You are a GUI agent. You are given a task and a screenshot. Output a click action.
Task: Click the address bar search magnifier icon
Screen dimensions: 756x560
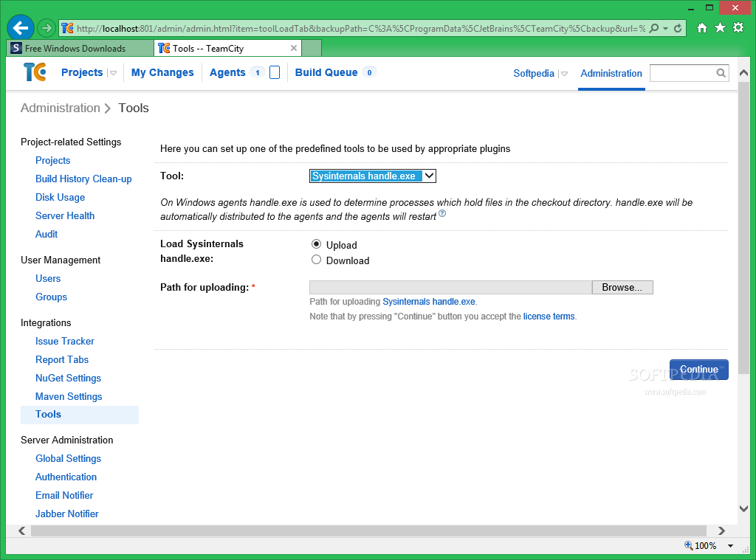[654, 29]
